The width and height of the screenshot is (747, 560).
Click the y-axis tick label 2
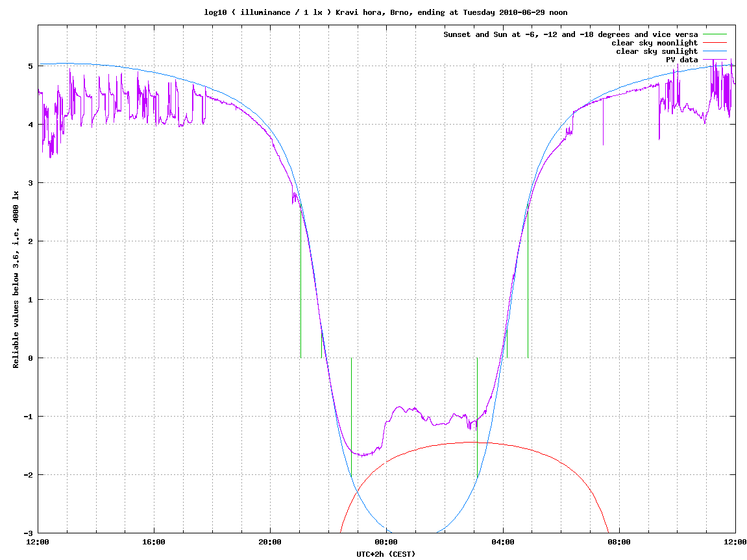(x=31, y=241)
